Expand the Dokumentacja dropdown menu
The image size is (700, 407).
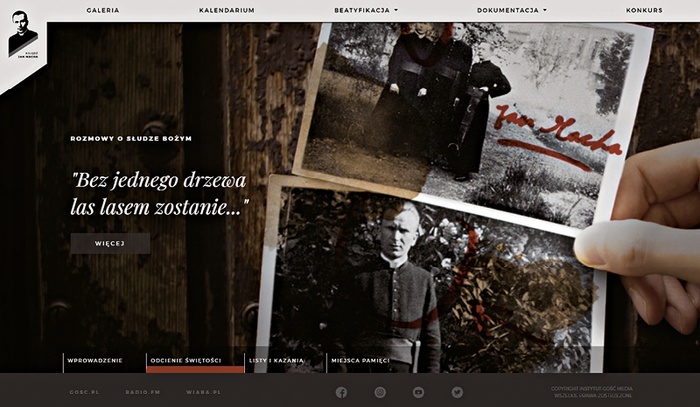coord(512,10)
